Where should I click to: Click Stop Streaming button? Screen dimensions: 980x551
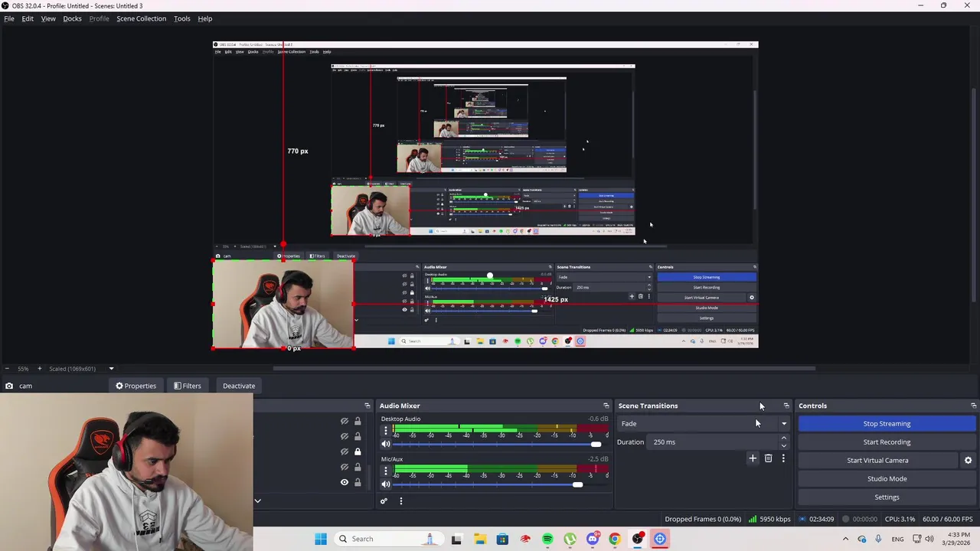pyautogui.click(x=887, y=424)
